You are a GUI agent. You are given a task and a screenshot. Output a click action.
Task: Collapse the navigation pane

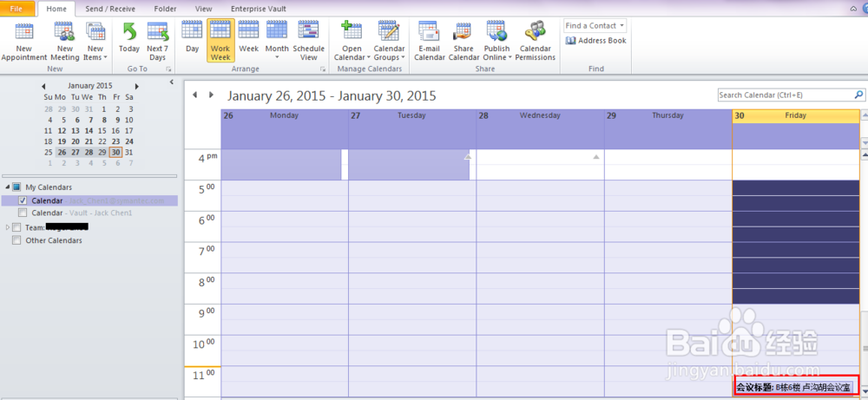pos(172,82)
